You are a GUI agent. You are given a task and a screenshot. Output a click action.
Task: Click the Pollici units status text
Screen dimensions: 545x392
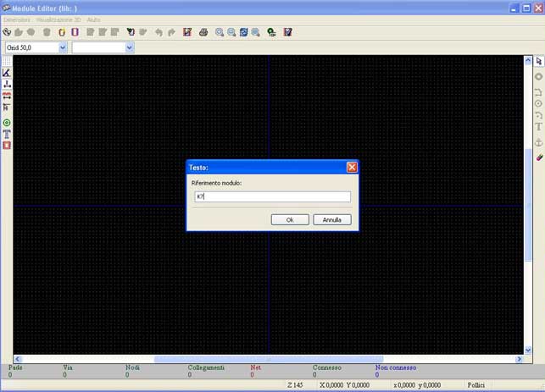point(475,385)
